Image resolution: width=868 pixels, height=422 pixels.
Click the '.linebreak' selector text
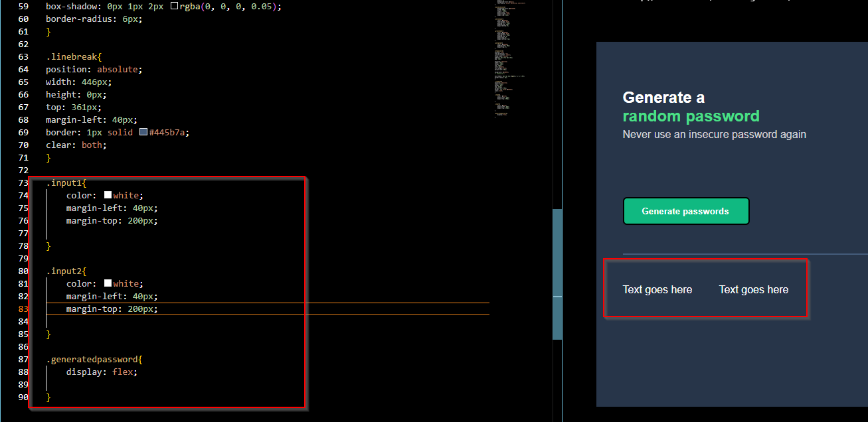click(73, 56)
